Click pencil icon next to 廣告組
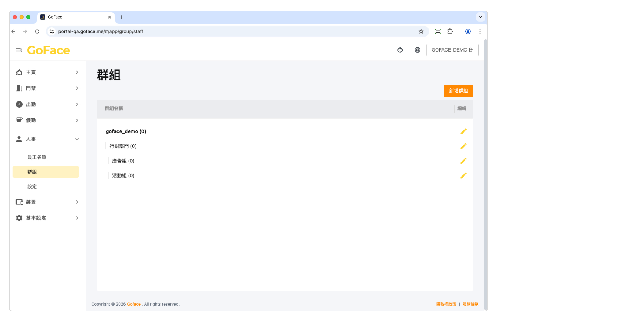This screenshot has height=322, width=644. tap(463, 161)
